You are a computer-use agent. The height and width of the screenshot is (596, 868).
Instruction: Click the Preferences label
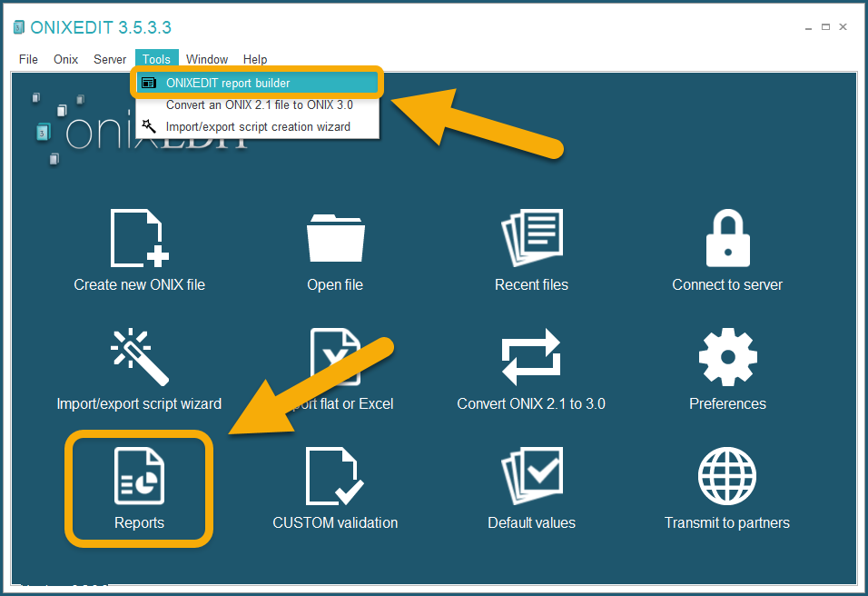[x=727, y=403]
